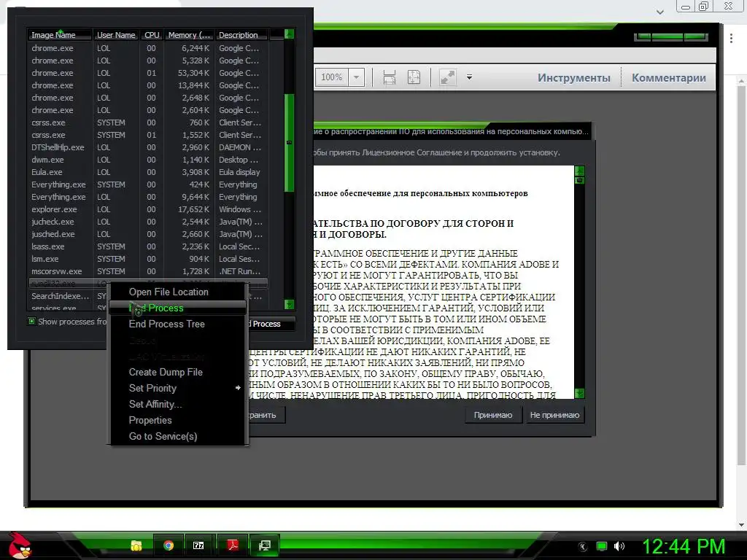This screenshot has width=747, height=560.
Task: Select the jusched.exe process row
Action: coord(147,234)
